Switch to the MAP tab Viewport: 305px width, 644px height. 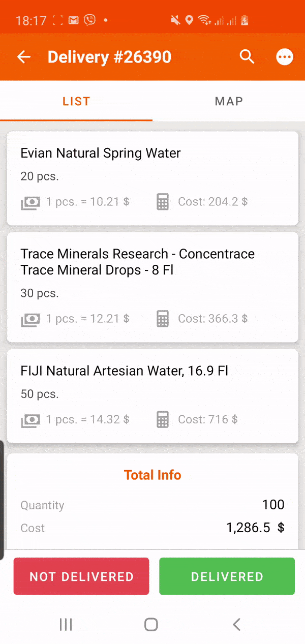[229, 101]
